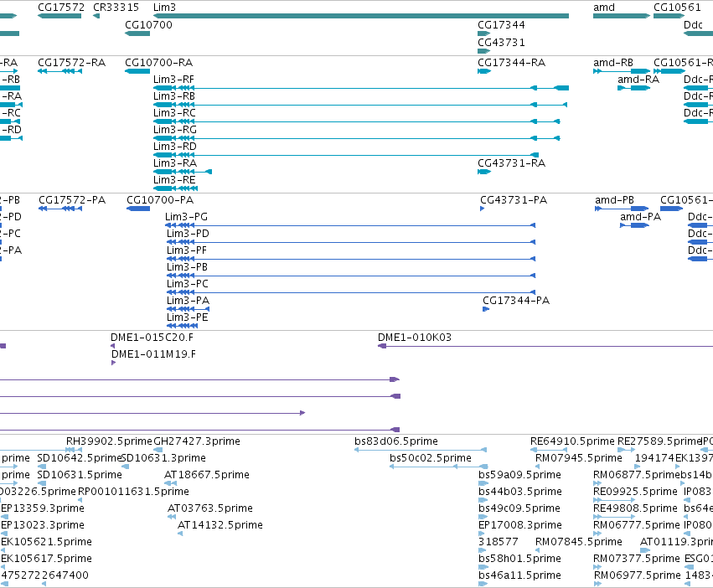
Task: Select the CG10700 gene feature
Action: [137, 34]
